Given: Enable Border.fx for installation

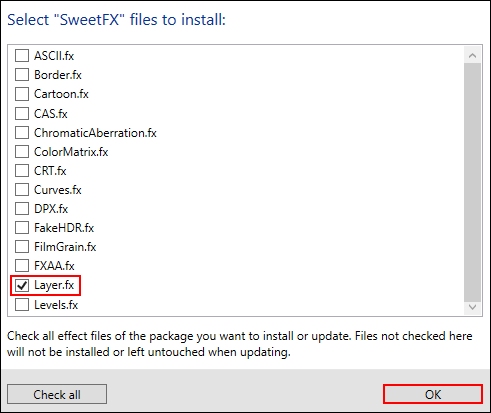Looking at the screenshot, I should click(22, 75).
